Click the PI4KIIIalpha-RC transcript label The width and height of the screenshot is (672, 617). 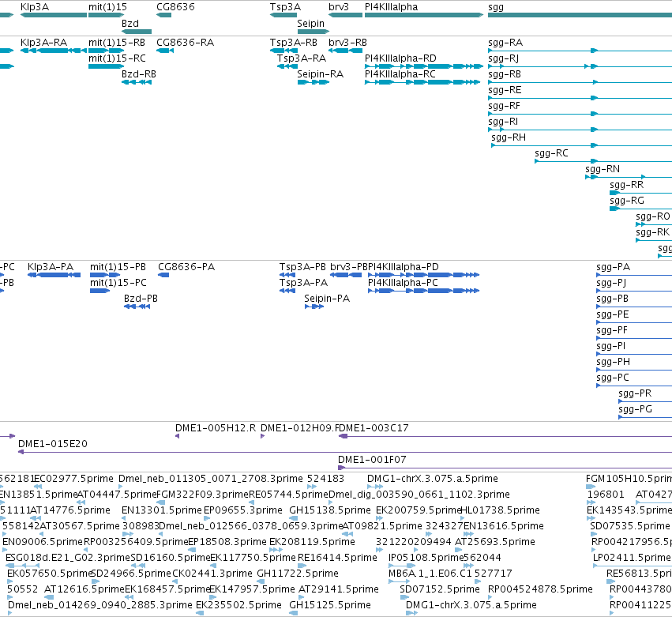coord(400,74)
